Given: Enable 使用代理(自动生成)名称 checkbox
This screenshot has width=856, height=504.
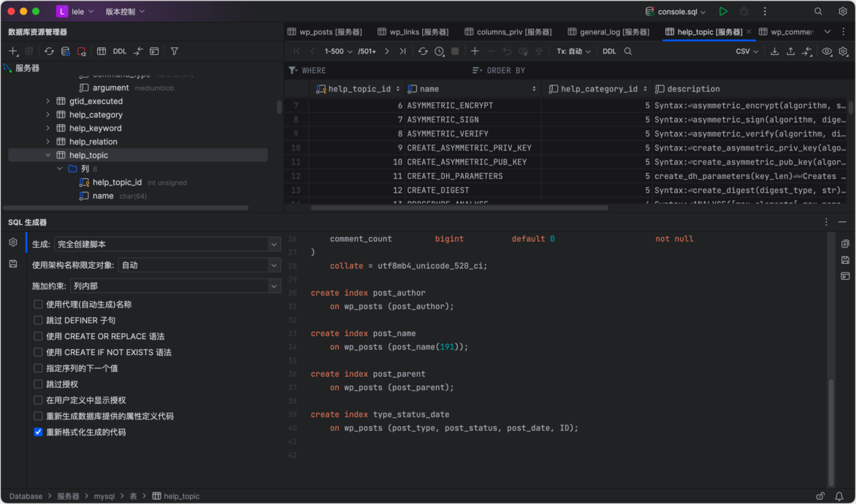Looking at the screenshot, I should tap(38, 304).
